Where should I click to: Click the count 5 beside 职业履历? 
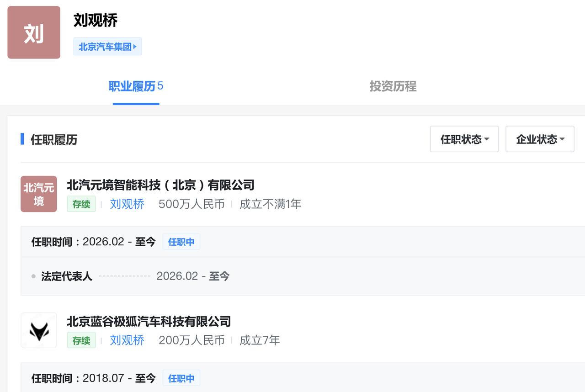[160, 86]
